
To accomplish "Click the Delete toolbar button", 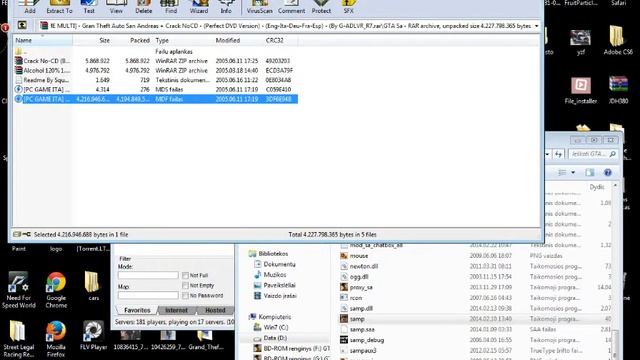I will click(x=144, y=7).
